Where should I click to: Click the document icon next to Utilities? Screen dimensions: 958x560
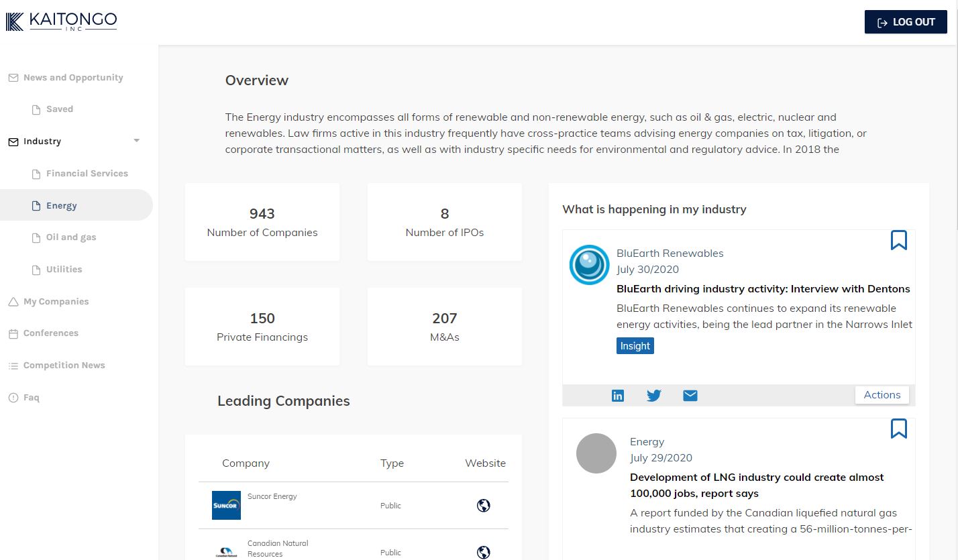[x=37, y=270]
